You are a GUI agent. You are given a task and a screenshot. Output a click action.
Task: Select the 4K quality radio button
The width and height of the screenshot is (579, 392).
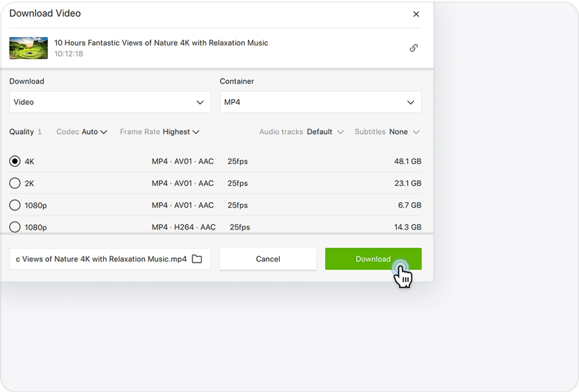click(x=15, y=161)
